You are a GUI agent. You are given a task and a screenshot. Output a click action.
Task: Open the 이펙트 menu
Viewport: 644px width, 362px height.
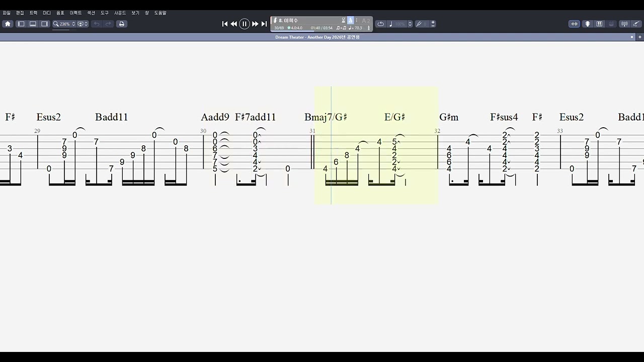[x=75, y=13]
